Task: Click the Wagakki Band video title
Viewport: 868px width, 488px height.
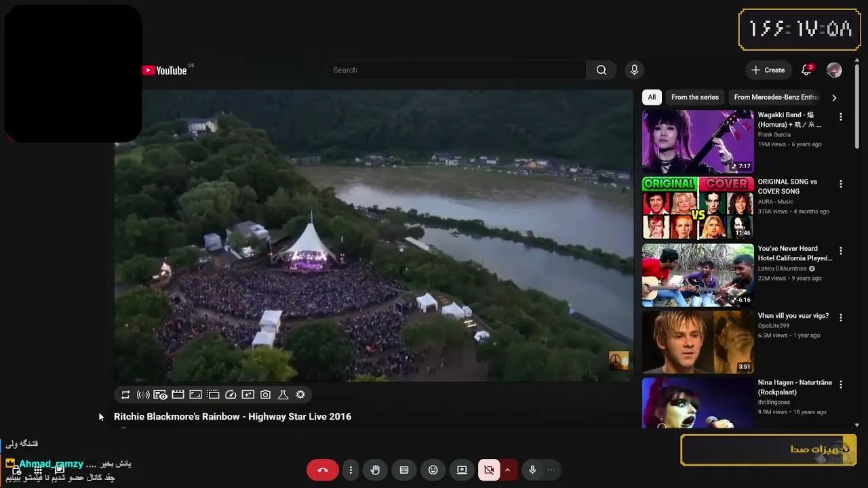Action: (x=790, y=120)
